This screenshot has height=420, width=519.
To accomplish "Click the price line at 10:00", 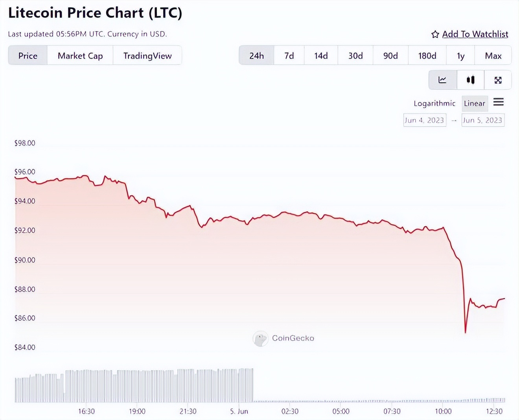I will 443,227.
